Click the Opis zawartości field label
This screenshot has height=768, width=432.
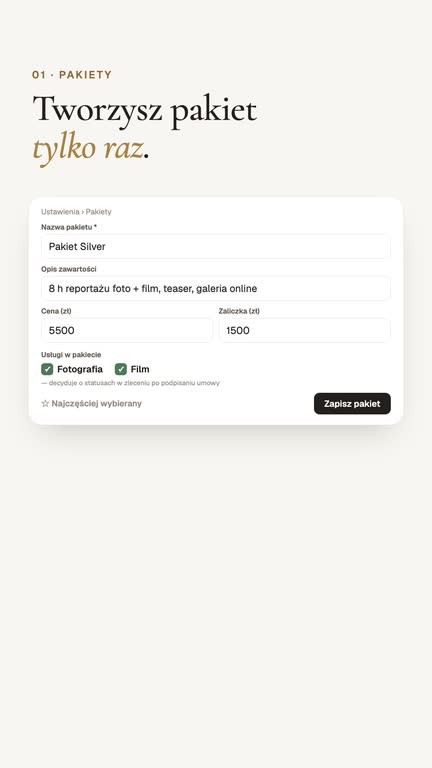[x=69, y=269]
